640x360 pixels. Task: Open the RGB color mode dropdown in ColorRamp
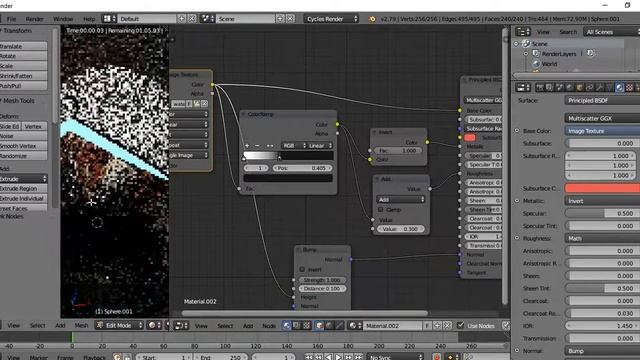tap(294, 145)
